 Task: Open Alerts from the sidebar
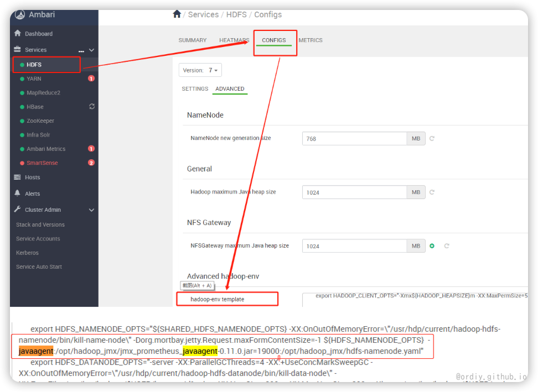point(32,194)
